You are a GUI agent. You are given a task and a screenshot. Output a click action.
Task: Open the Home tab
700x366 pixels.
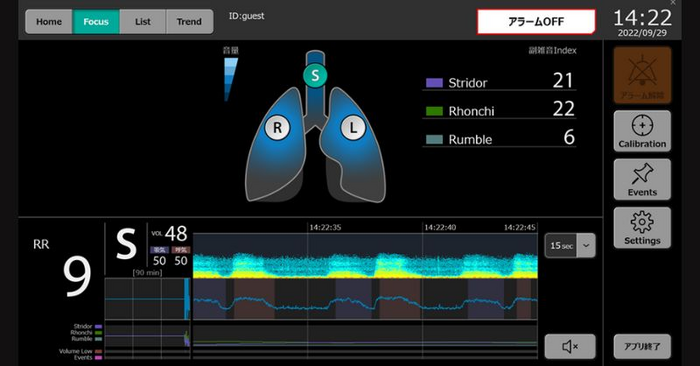point(49,21)
